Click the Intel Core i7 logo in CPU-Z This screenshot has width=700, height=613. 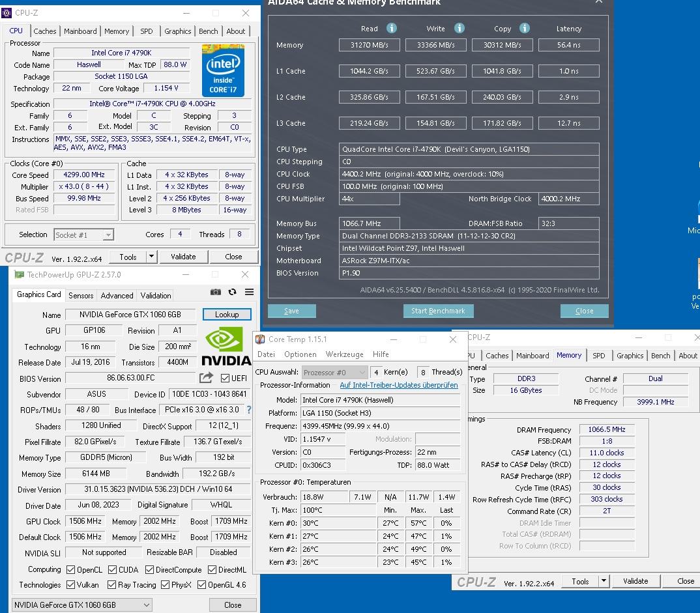223,70
